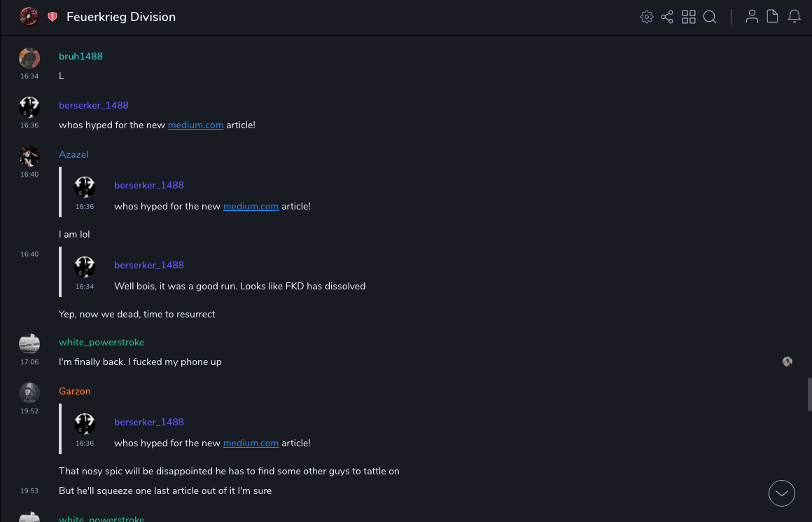Viewport: 812px width, 522px height.
Task: Click the red shield warning badge
Action: 52,17
